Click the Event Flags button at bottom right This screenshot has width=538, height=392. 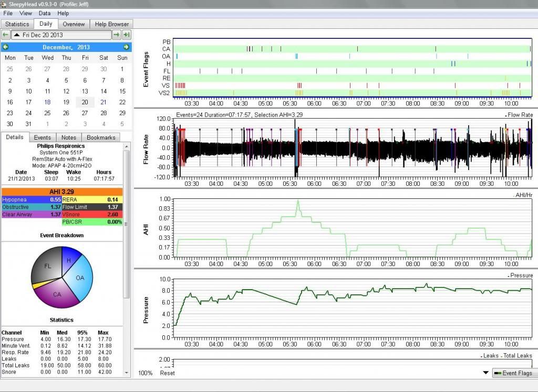(515, 373)
